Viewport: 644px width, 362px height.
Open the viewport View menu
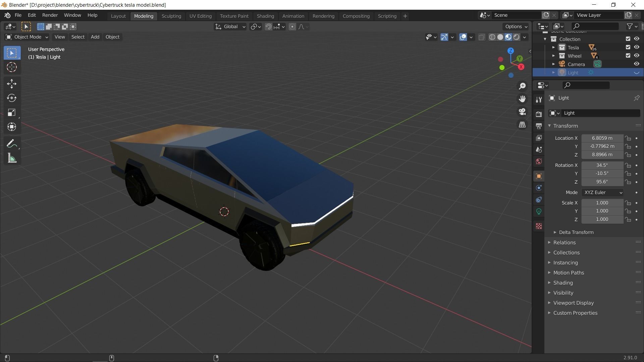click(x=60, y=37)
